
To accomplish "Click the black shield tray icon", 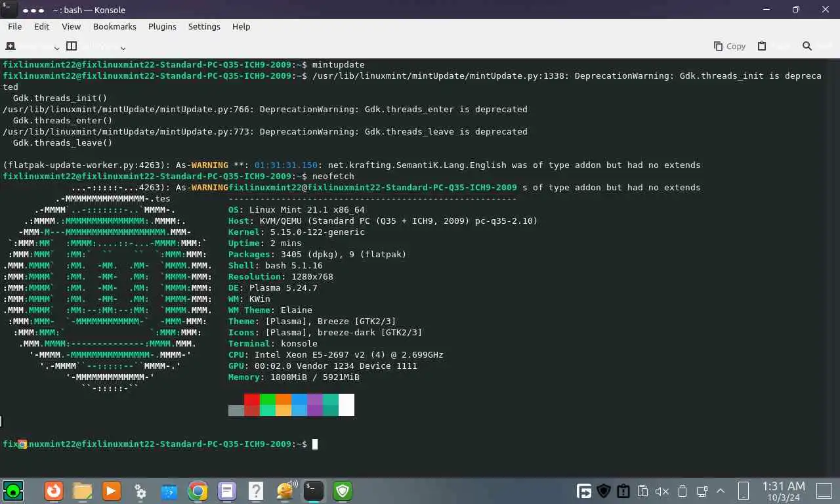I will tap(604, 491).
